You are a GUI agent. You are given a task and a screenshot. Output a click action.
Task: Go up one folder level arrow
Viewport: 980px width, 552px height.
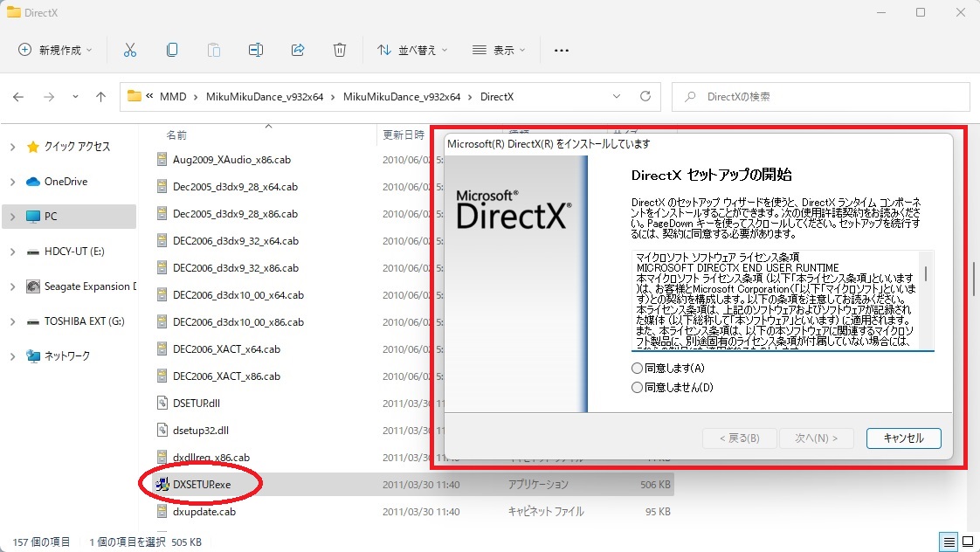pos(100,97)
